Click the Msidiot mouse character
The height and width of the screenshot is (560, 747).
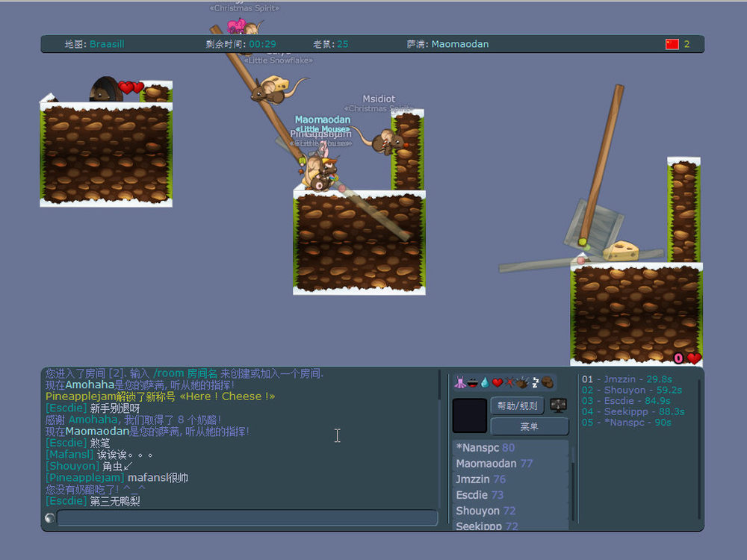pos(386,140)
